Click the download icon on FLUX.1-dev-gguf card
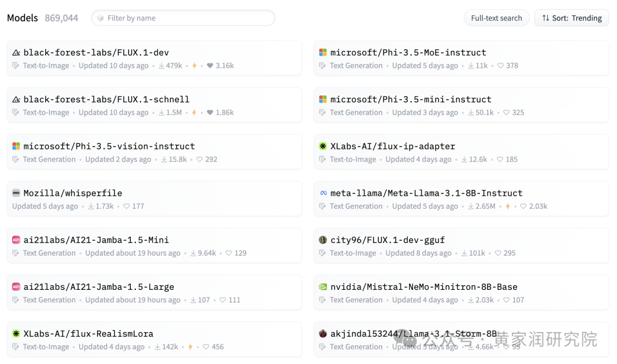 (464, 253)
